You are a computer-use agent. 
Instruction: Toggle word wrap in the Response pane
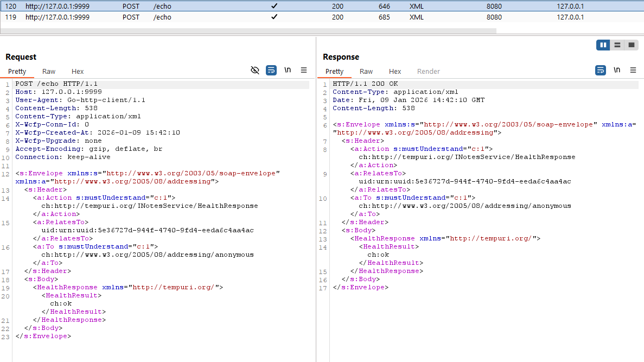click(601, 70)
